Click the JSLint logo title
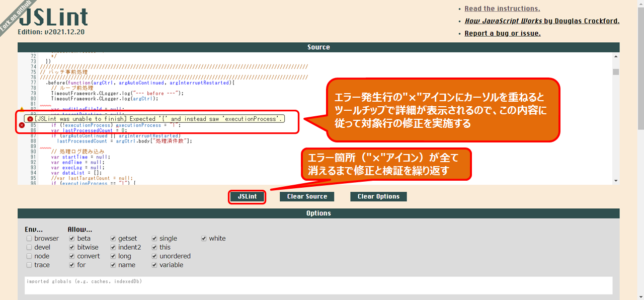The width and height of the screenshot is (644, 300). (x=53, y=18)
